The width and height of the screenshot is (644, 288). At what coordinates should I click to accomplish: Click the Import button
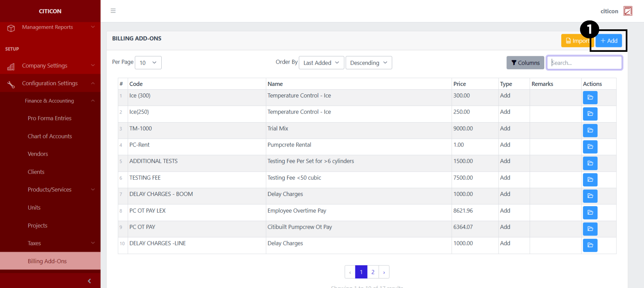tap(577, 41)
